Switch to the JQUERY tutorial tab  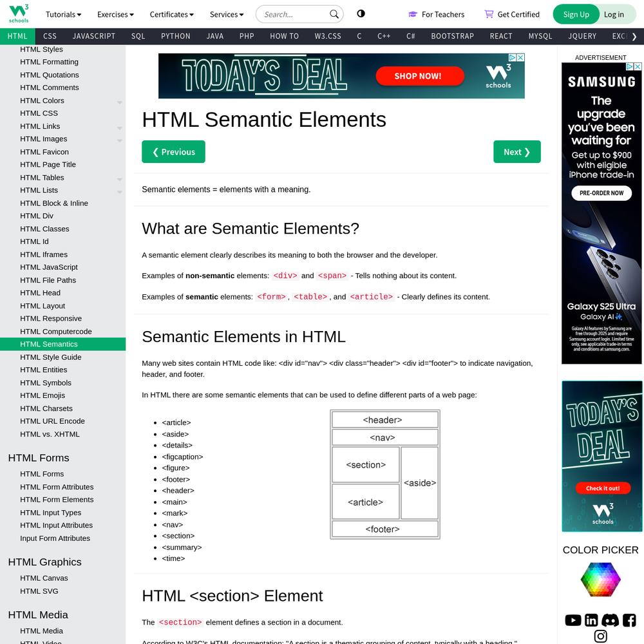[x=582, y=36]
